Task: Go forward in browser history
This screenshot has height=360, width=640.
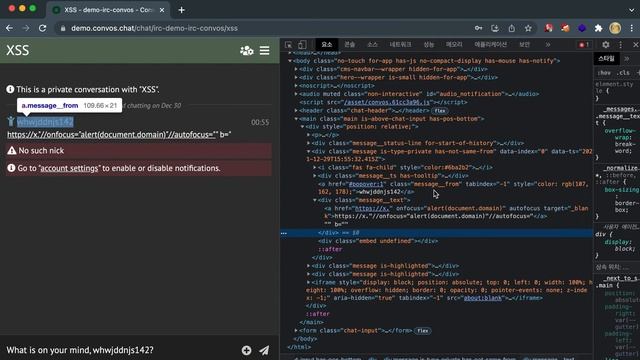Action: (x=26, y=28)
